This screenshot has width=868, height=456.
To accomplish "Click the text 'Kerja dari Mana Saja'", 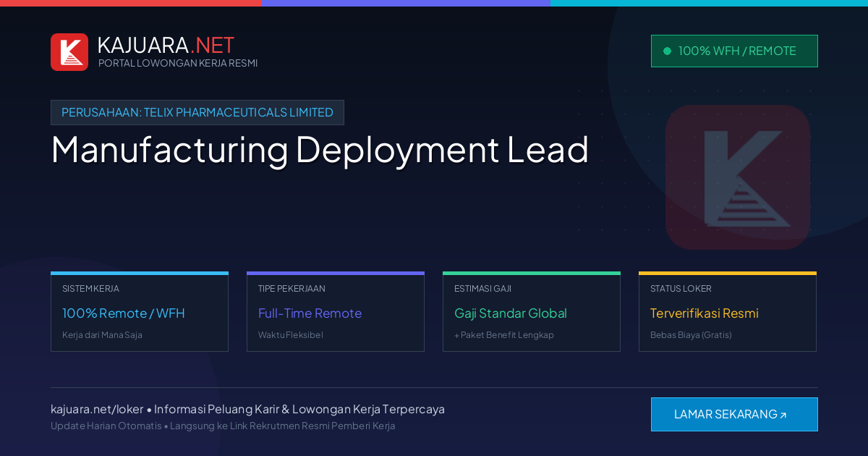I will tap(102, 335).
